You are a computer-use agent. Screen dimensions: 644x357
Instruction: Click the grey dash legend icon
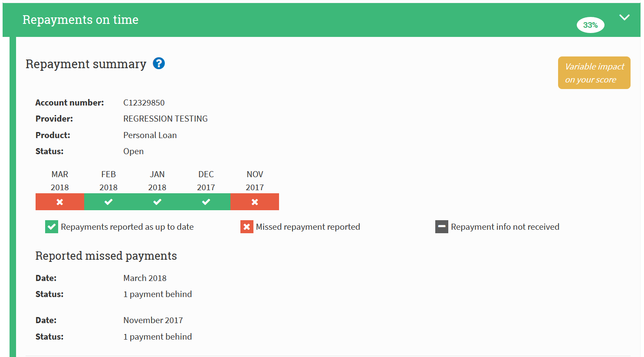[441, 227]
